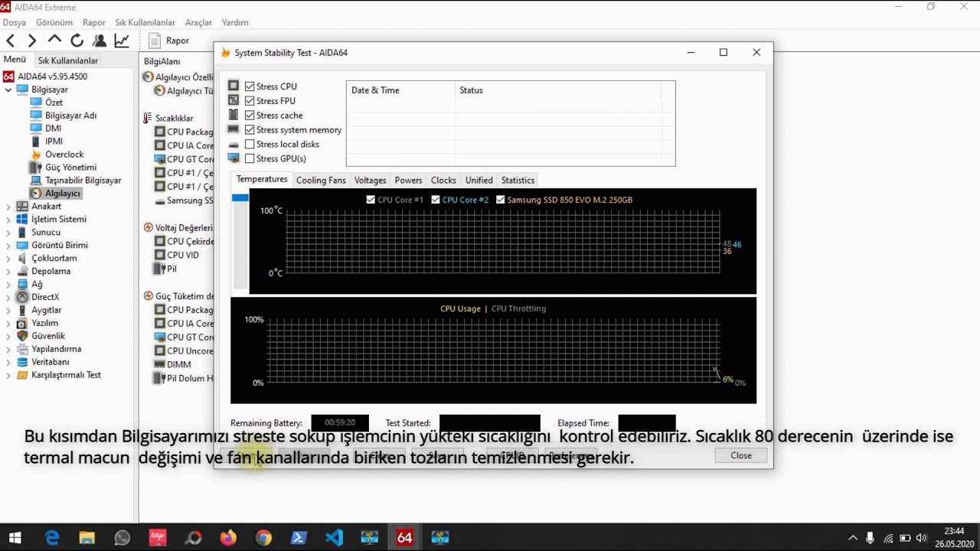Viewport: 980px width, 551px height.
Task: Click the Up arrow toolbar icon
Action: click(x=54, y=40)
